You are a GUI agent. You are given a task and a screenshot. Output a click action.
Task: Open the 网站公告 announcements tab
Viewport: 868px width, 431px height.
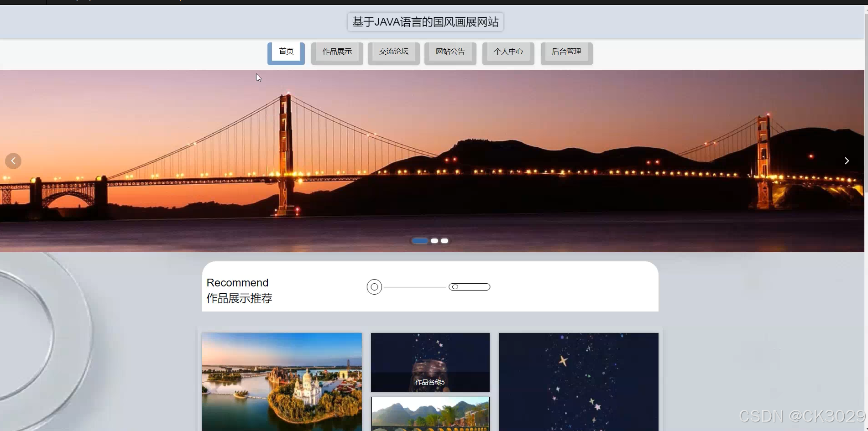coord(450,53)
